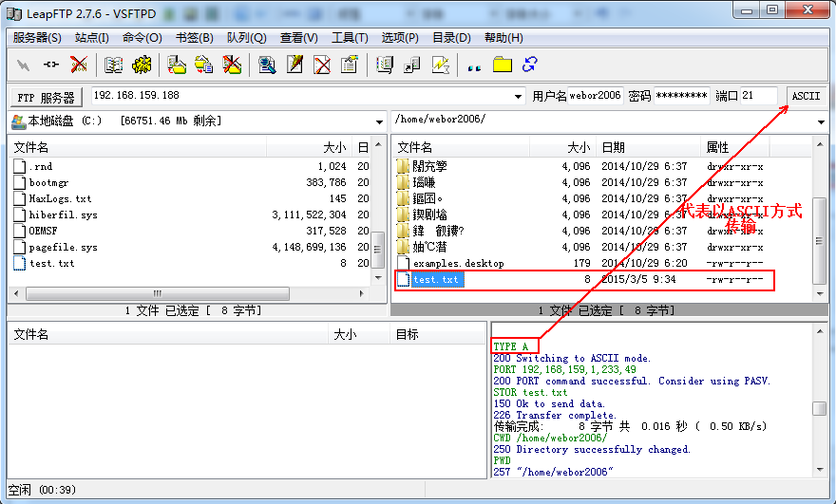This screenshot has height=504, width=836.
Task: Click the download files folder icon
Action: (x=177, y=65)
